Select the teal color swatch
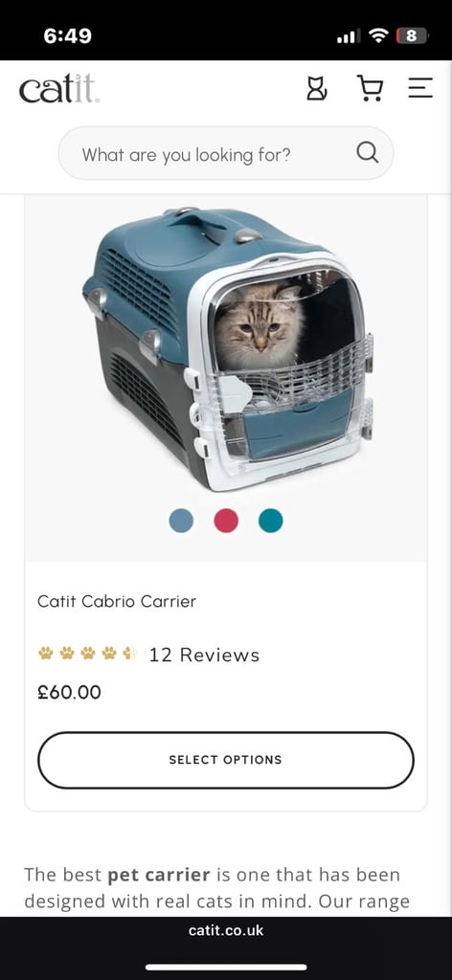 [x=271, y=521]
